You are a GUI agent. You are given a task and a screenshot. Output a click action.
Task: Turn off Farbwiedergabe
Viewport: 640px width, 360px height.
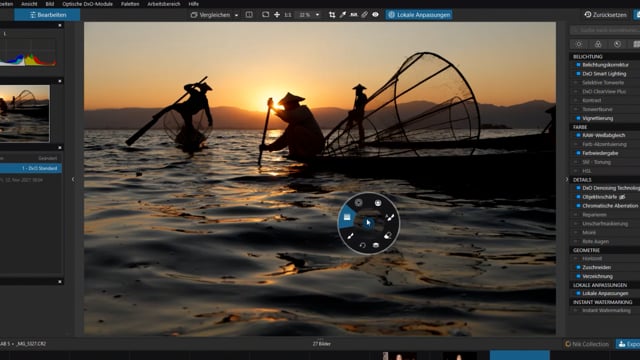578,153
